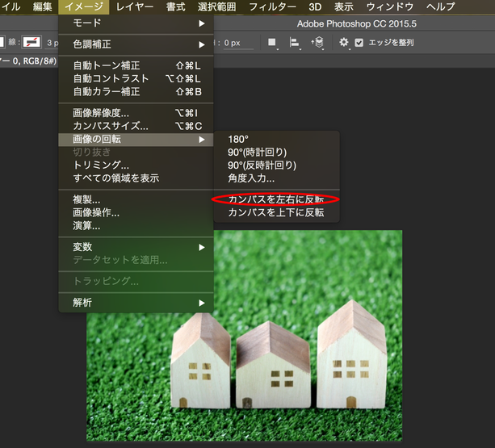Open the path operations square icon
This screenshot has width=495, height=448.
tap(272, 43)
